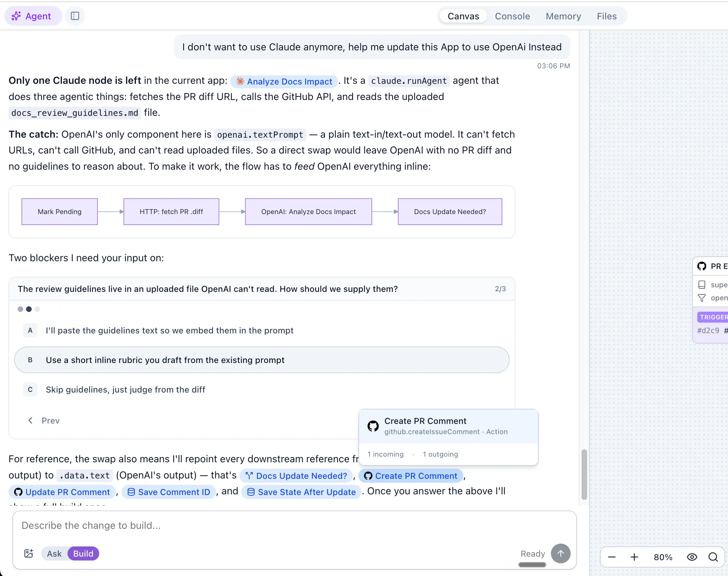Focus the Describe the change input field
Viewport: 728px width, 576px height.
coord(294,526)
